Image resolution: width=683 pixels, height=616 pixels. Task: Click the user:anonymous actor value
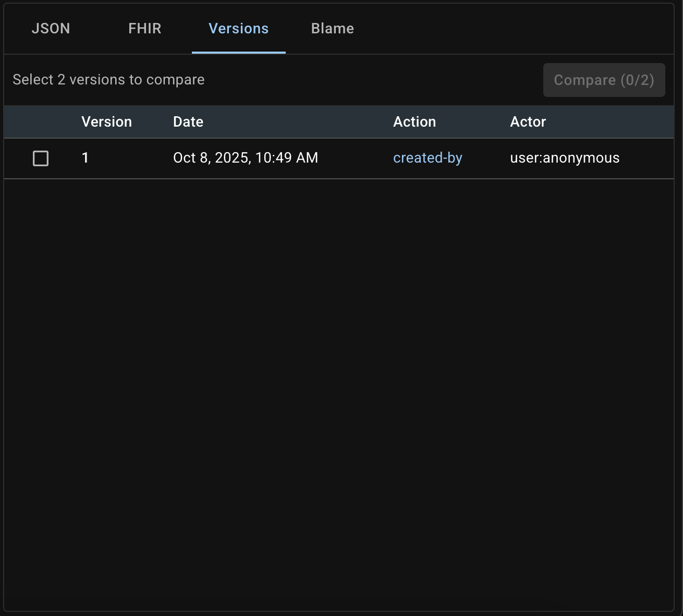pos(565,158)
